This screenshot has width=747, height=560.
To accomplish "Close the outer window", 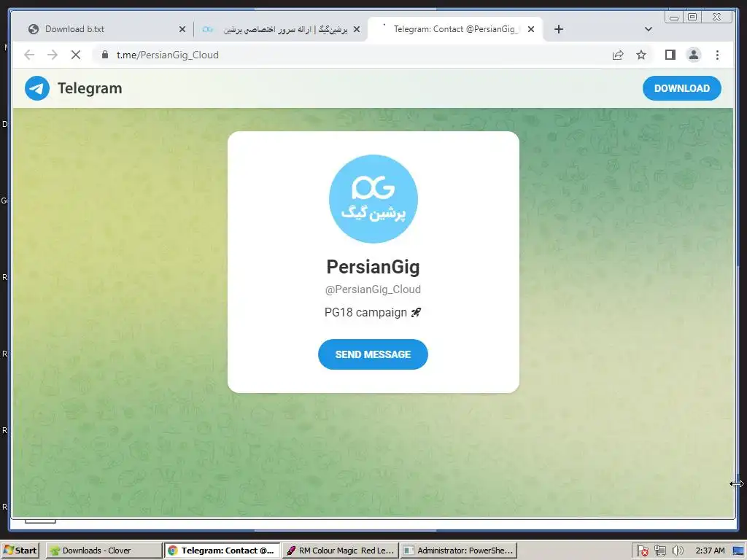I will coord(717,17).
